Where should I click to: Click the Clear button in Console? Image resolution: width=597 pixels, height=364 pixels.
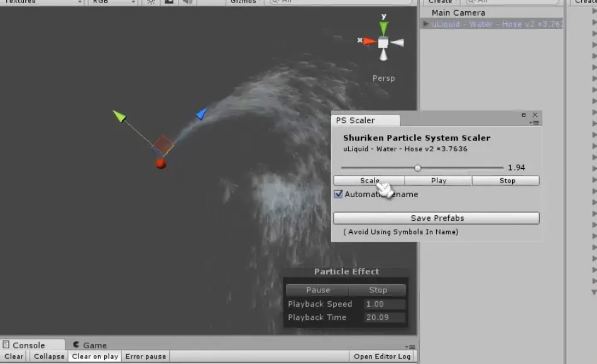[14, 356]
